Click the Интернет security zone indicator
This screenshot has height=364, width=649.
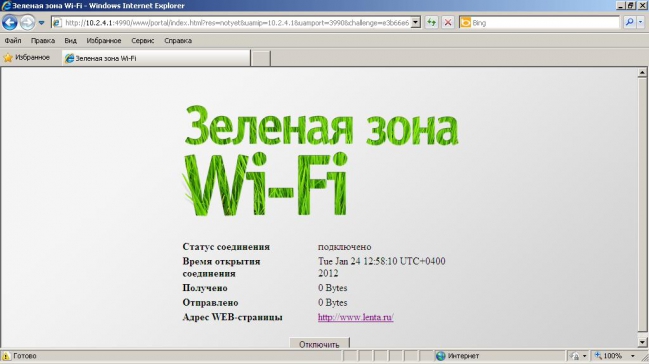(458, 356)
